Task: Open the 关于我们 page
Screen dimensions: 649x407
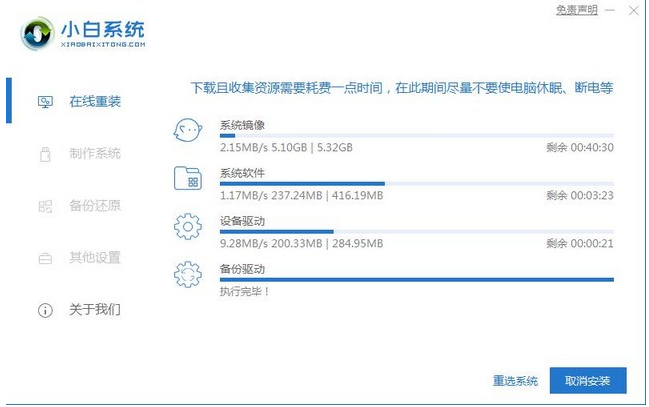Action: (94, 310)
